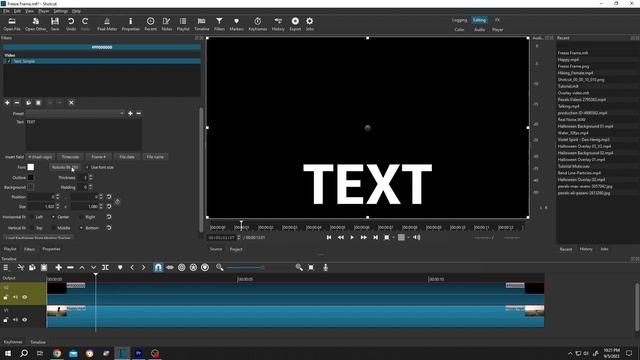The image size is (640, 360).
Task: Open the History panel from toolbar
Action: (x=278, y=24)
